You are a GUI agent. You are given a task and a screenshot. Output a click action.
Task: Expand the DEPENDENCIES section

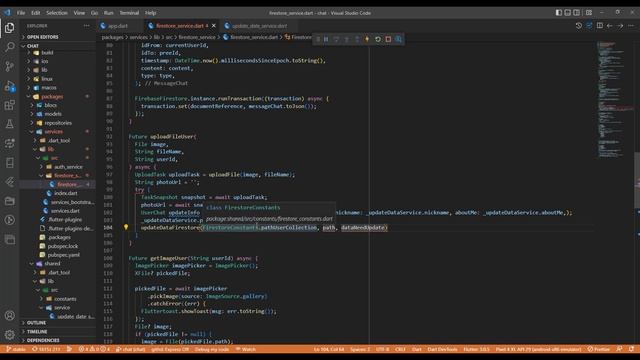pos(58,340)
